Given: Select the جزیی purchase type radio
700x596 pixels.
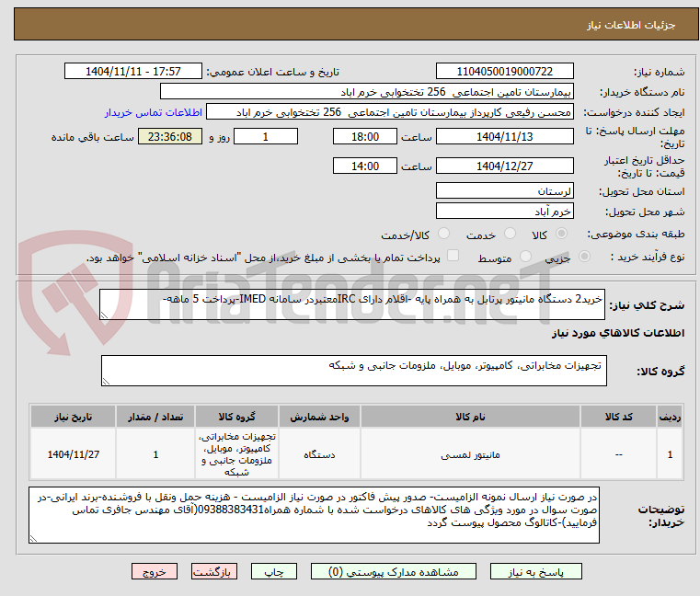Looking at the screenshot, I should point(584,257).
